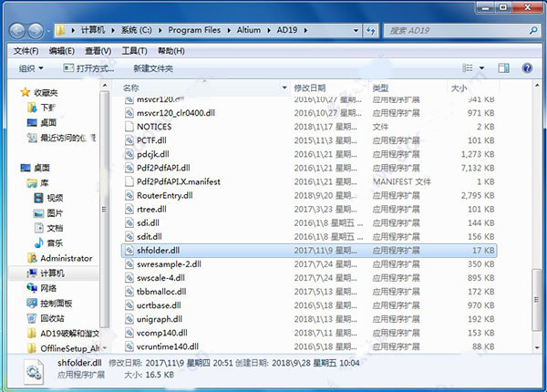Click the Pictures library icon
Screen dimensions: 547x392
(x=38, y=213)
